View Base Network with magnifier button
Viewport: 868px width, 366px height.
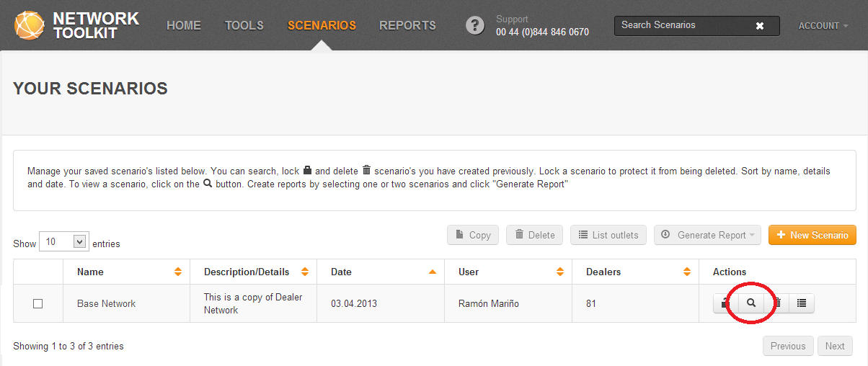coord(750,304)
